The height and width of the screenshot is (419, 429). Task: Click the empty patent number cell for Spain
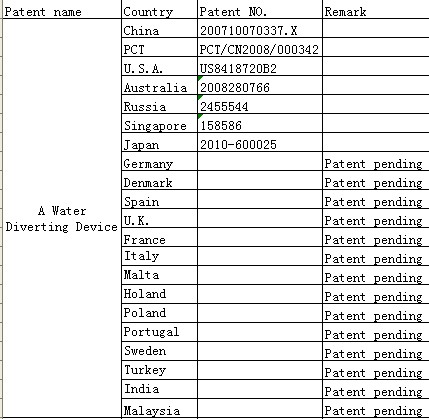(260, 199)
